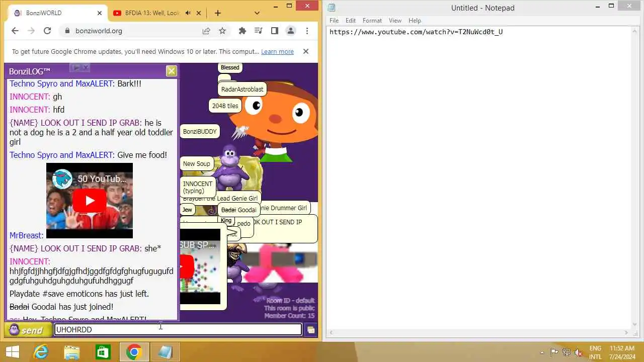Mute the BFDIA 13 tab speaker icon
644x362 pixels.
pos(188,13)
